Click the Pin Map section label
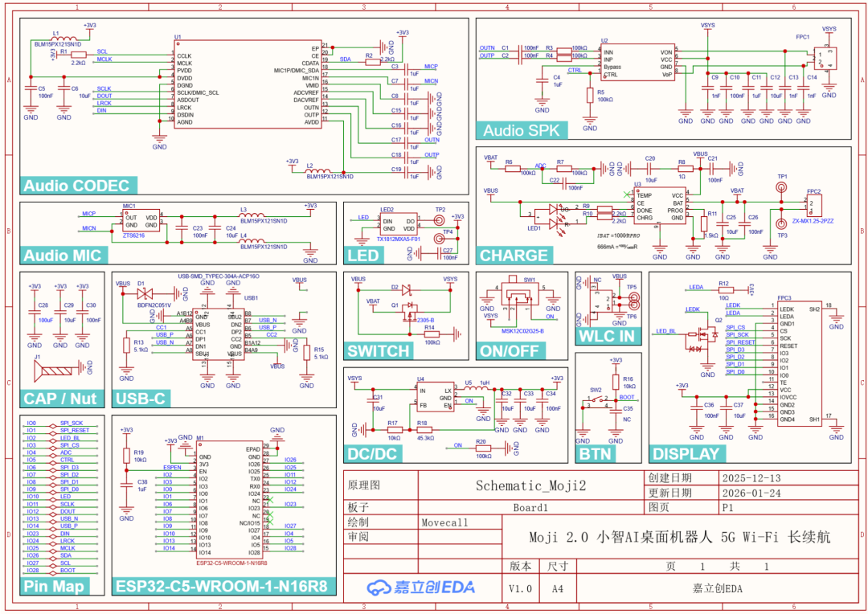 tap(54, 586)
